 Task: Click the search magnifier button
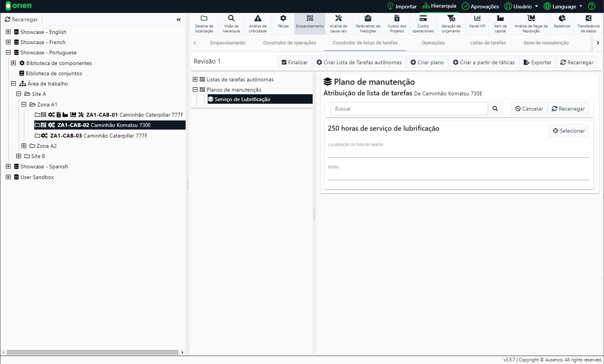tap(495, 109)
